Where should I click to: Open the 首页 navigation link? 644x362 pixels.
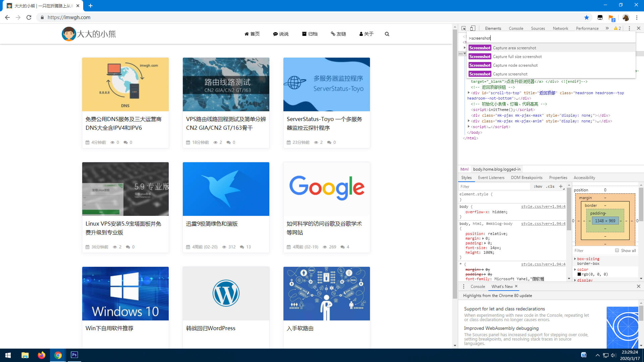pos(252,34)
